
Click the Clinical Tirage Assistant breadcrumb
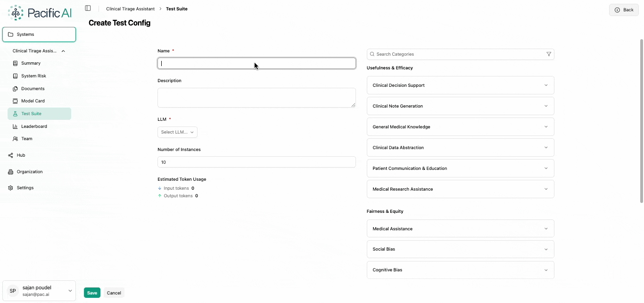coord(130,8)
